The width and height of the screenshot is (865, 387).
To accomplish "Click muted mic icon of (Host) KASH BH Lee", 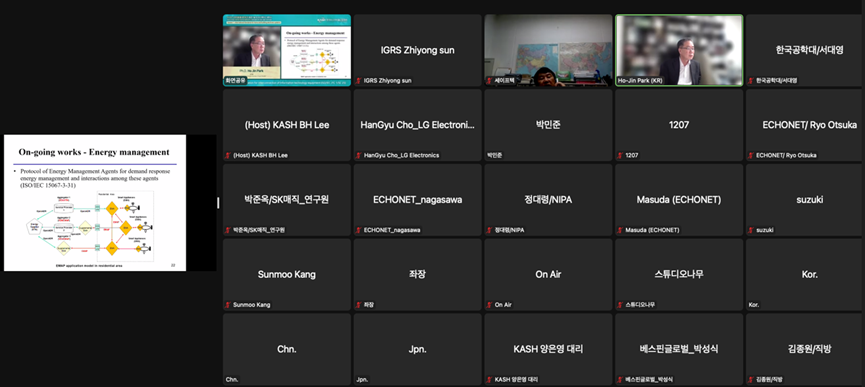I will click(228, 155).
